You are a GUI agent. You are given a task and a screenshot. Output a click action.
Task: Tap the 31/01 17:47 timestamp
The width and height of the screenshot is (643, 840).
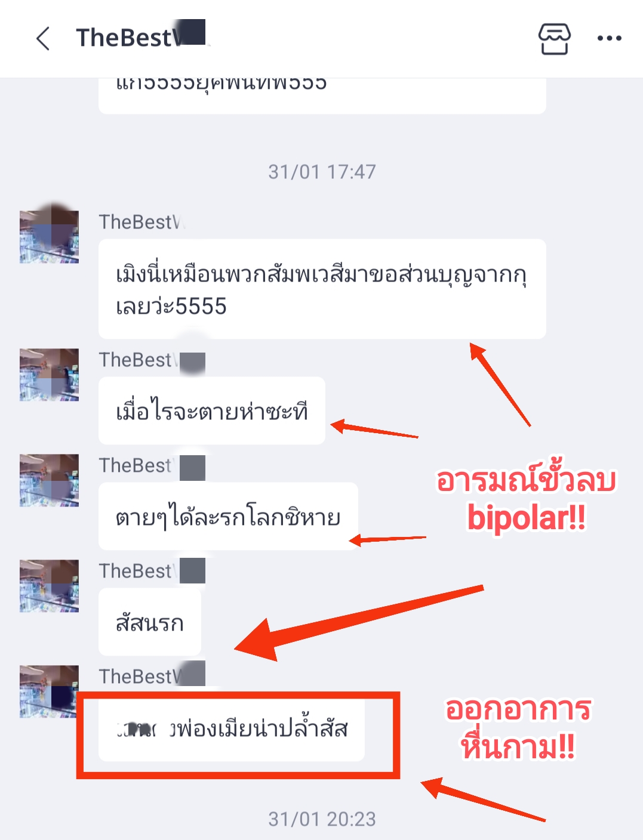coord(322,172)
